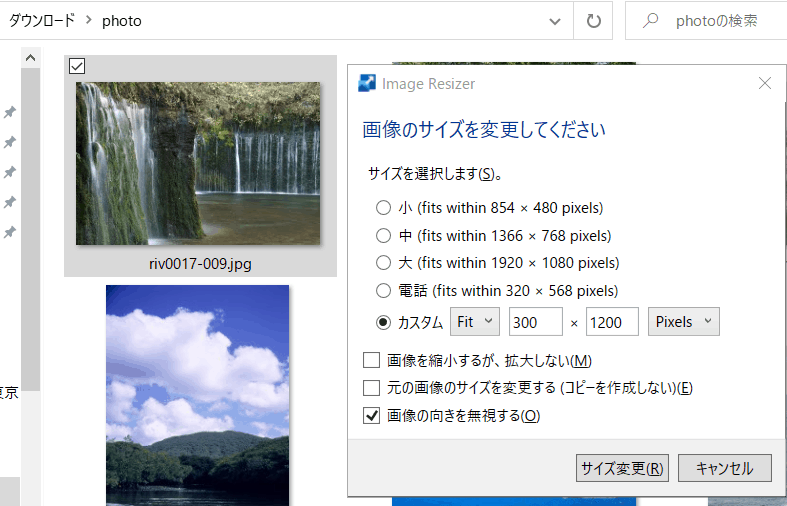
Task: Open the Fit mode dropdown
Action: (x=475, y=322)
